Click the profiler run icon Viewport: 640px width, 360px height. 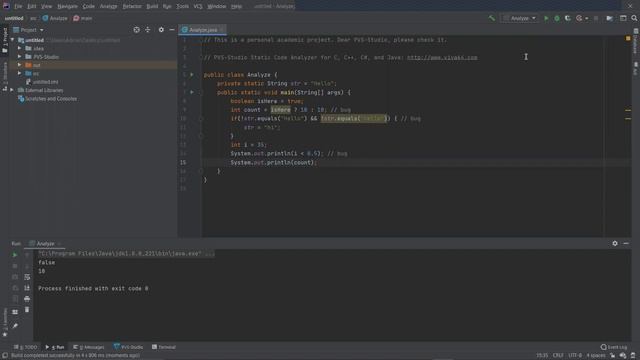point(579,18)
